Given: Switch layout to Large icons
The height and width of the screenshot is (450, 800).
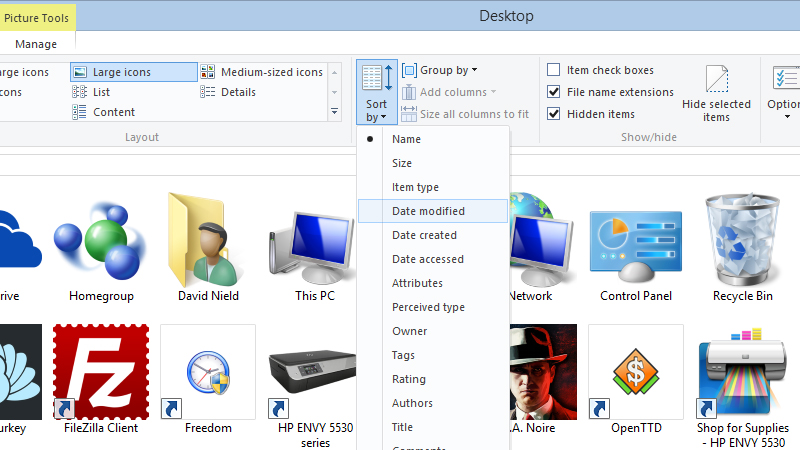Looking at the screenshot, I should 134,72.
